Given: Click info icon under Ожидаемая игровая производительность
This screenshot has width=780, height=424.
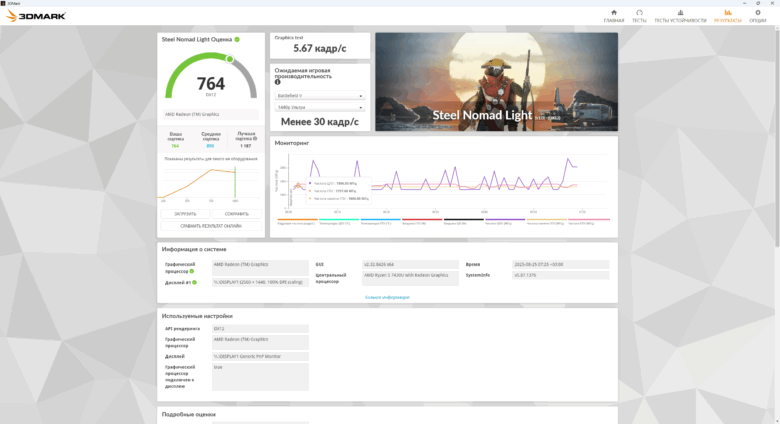Looking at the screenshot, I should 278,82.
